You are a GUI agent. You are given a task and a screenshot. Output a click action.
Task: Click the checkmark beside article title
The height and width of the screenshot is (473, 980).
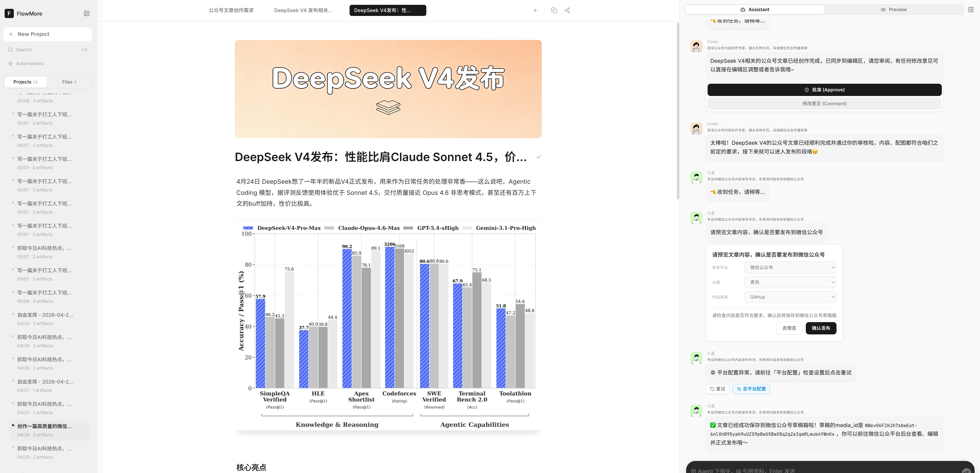[x=538, y=157]
